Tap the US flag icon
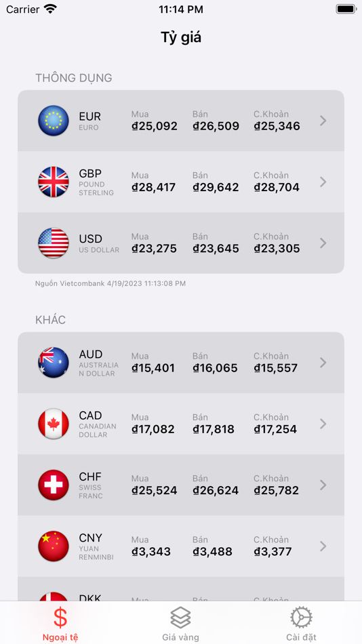 coord(54,243)
